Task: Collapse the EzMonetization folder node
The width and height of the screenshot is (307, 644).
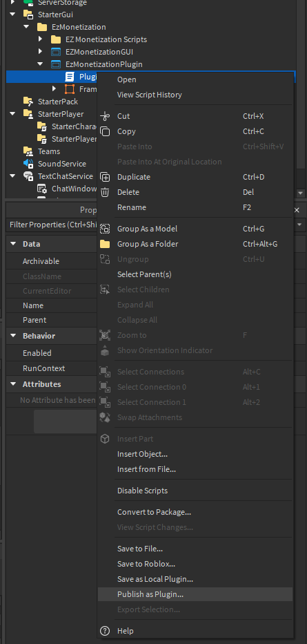Action: point(27,27)
